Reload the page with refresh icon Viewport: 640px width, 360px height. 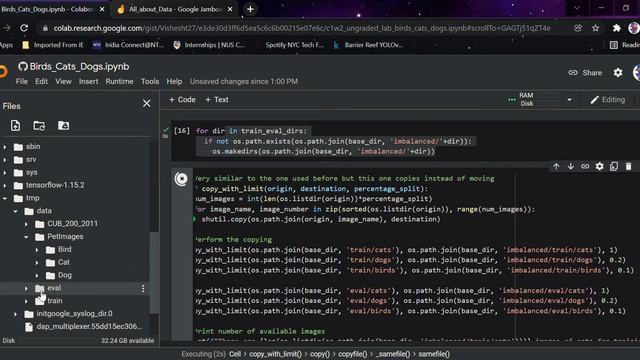(24, 28)
